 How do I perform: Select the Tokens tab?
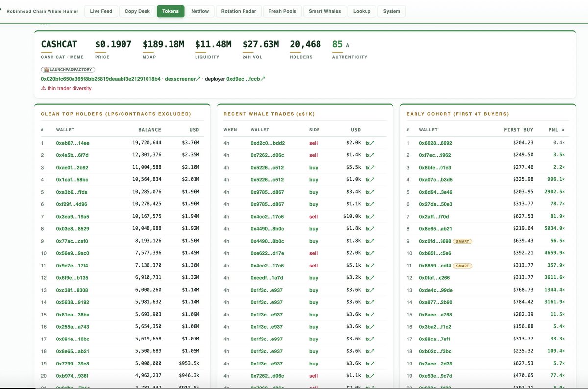171,11
